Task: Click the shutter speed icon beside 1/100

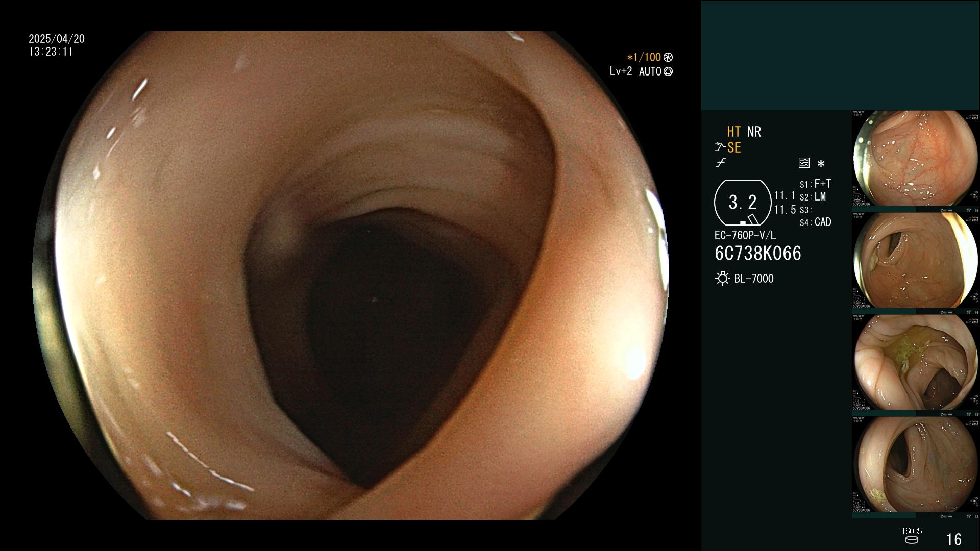Action: [668, 58]
